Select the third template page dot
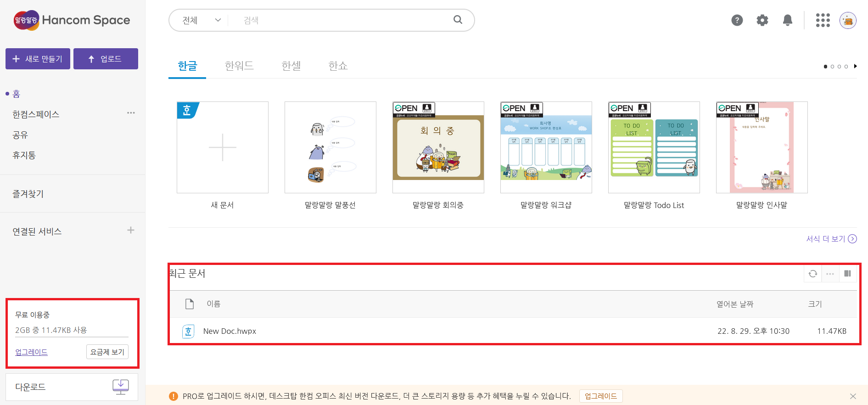This screenshot has width=868, height=405. click(839, 67)
